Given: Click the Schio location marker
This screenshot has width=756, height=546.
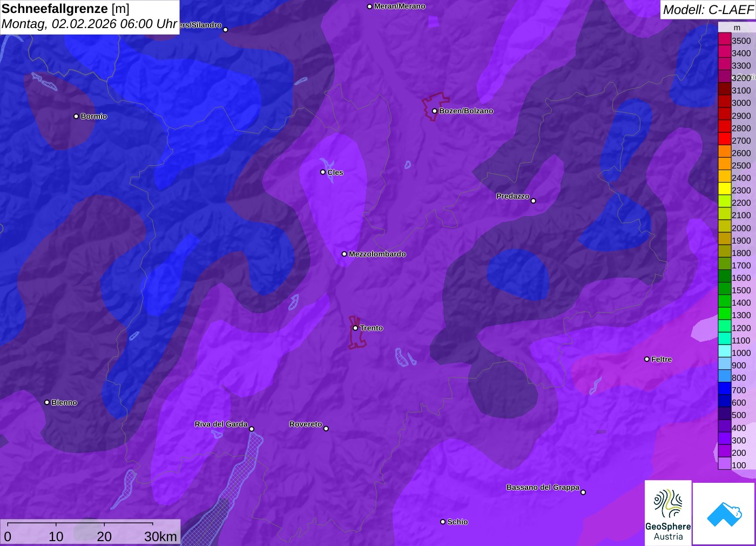Looking at the screenshot, I should coord(443,522).
